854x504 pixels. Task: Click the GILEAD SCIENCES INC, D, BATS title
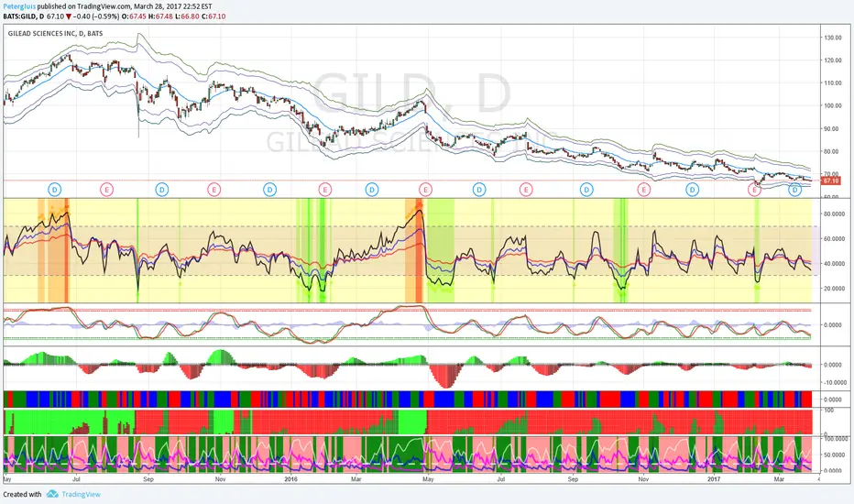55,33
